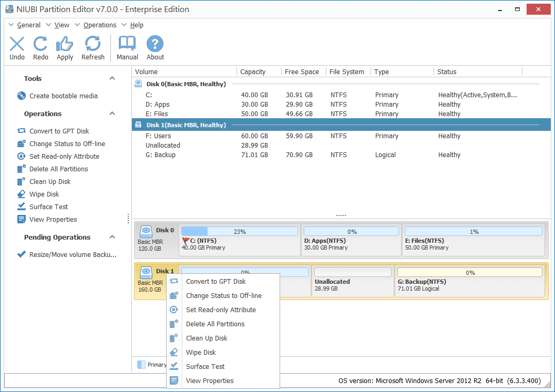Viewport: 555px width, 392px height.
Task: Select pending Resize/Move volume Backup entry
Action: pos(73,254)
